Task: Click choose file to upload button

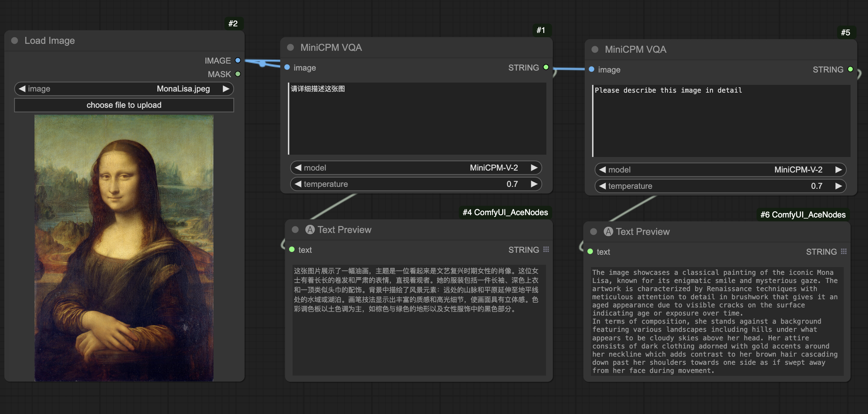Action: pos(124,105)
